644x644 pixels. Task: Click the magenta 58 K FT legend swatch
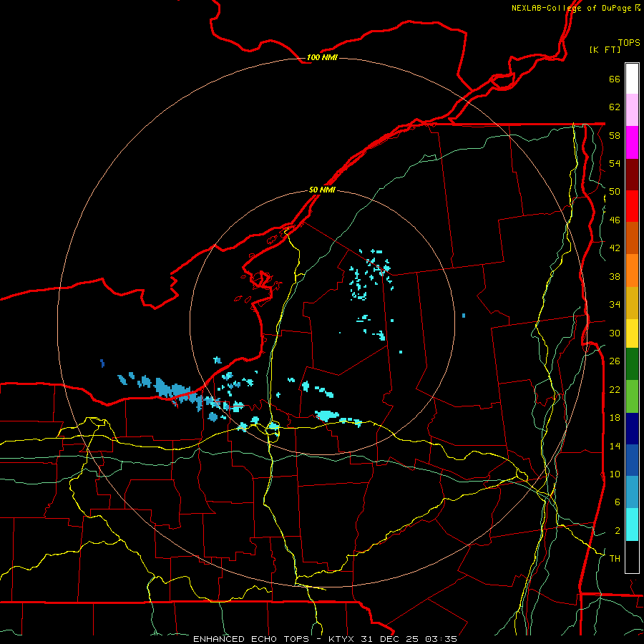[632, 142]
